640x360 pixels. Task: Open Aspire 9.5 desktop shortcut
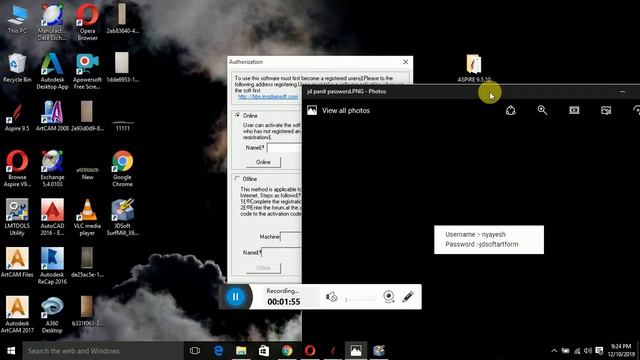point(17,116)
